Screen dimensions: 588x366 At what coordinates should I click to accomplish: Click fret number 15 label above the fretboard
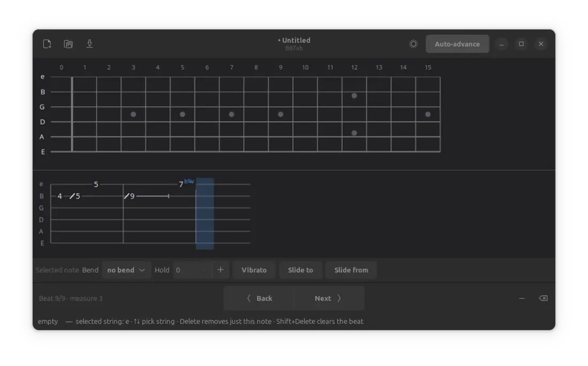pyautogui.click(x=428, y=67)
